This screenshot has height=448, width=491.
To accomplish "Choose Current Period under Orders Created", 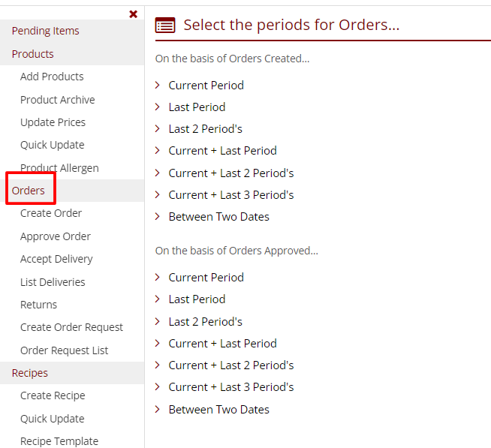I will 206,86.
